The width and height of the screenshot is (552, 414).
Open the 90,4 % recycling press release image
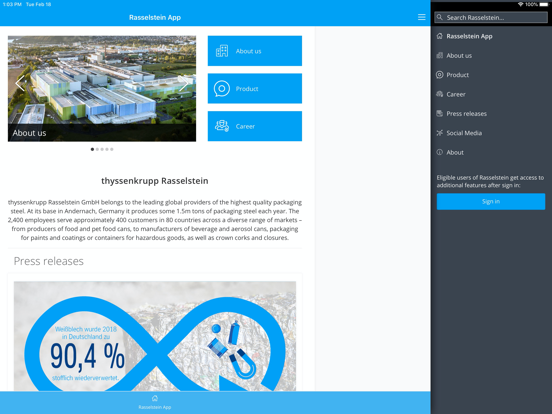(155, 336)
